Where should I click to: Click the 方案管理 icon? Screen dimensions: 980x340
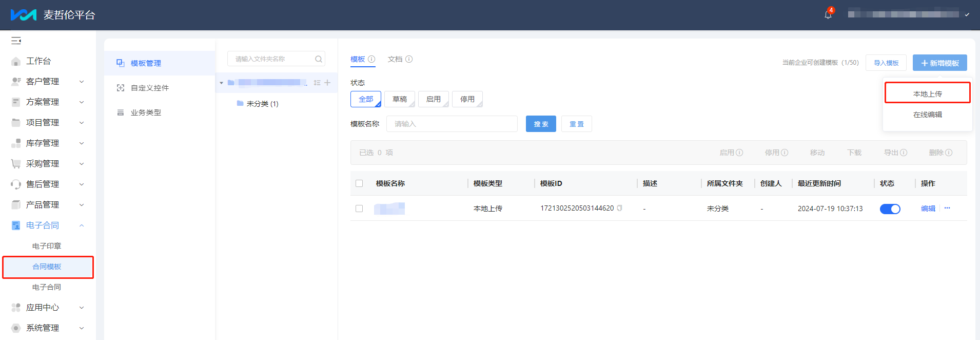point(16,102)
